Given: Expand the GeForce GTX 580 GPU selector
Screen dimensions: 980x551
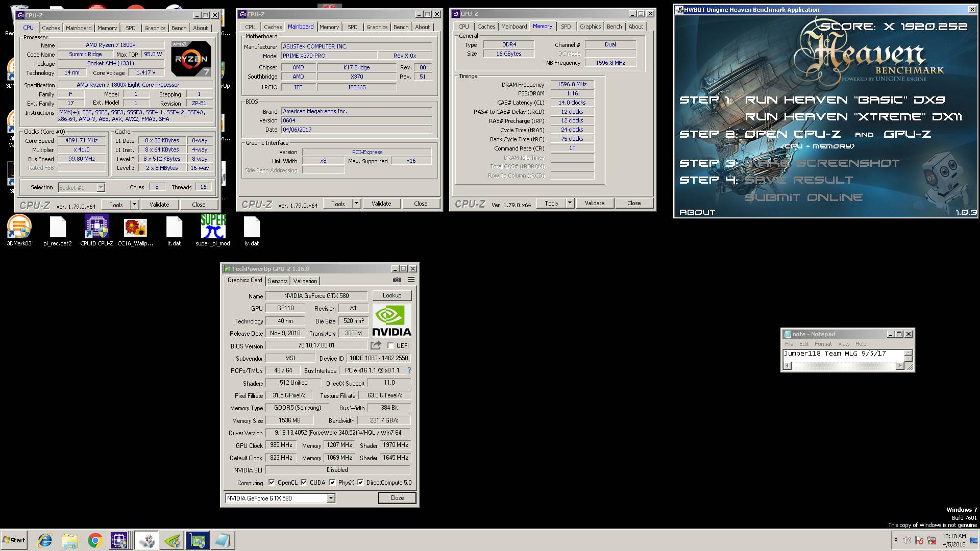Looking at the screenshot, I should tap(331, 498).
